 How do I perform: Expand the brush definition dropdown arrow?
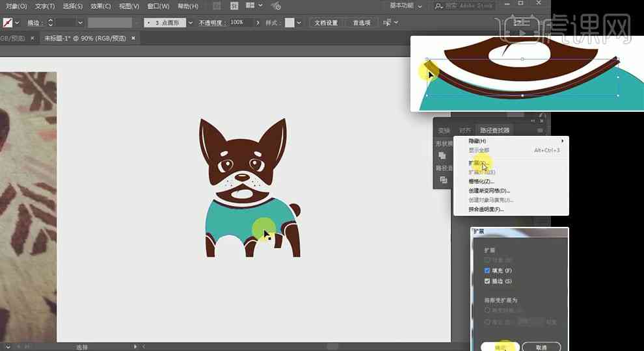pyautogui.click(x=190, y=23)
